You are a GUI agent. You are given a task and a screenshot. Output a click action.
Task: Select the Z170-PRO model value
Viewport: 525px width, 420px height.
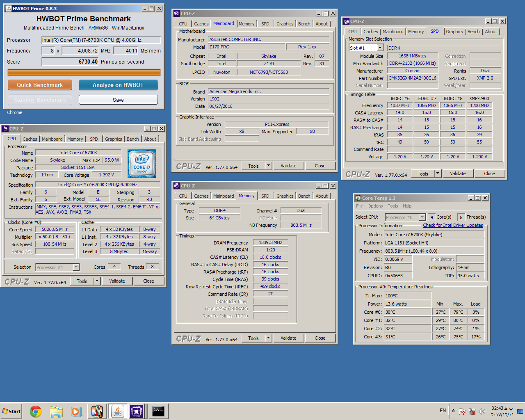click(246, 47)
